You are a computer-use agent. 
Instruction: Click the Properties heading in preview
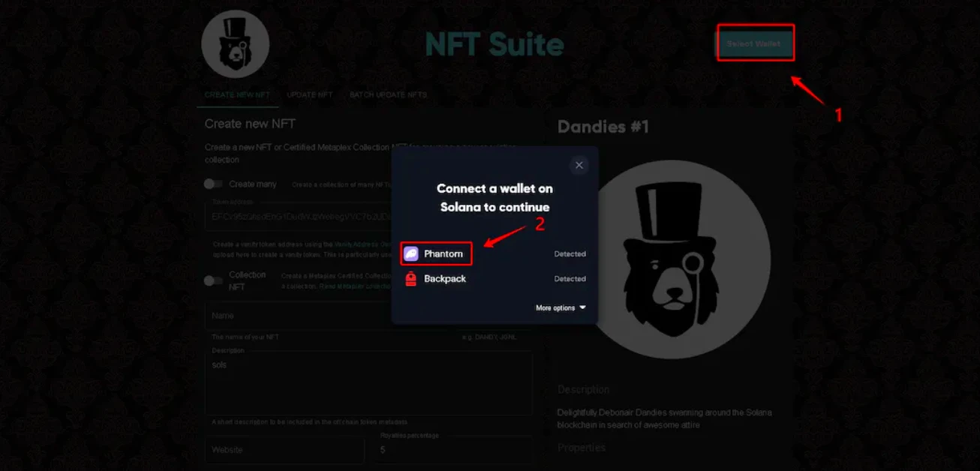[582, 448]
